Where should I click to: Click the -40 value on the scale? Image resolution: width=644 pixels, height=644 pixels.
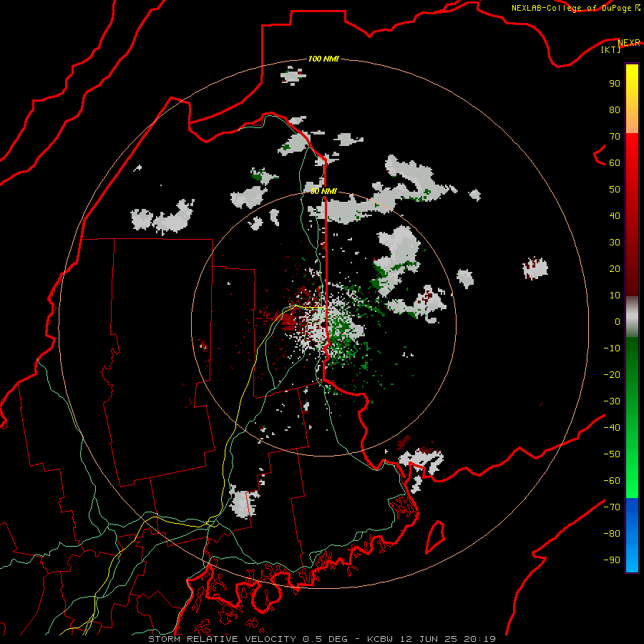click(612, 428)
